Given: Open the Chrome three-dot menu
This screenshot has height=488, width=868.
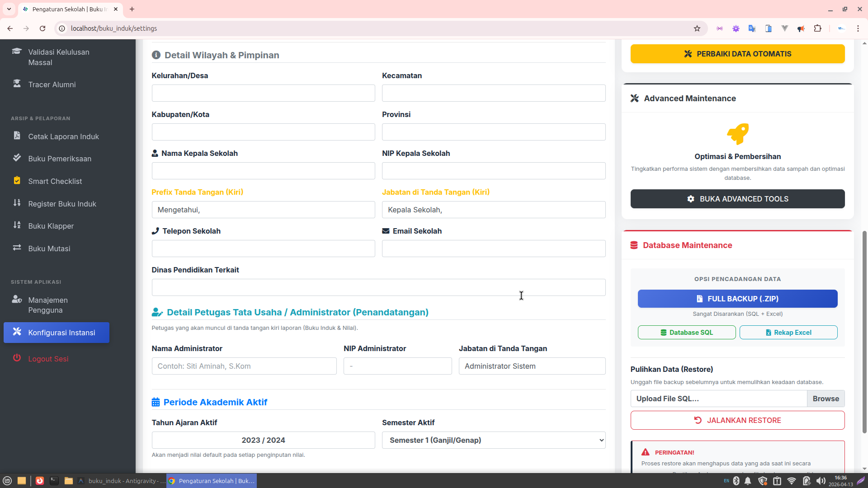Looking at the screenshot, I should (858, 28).
